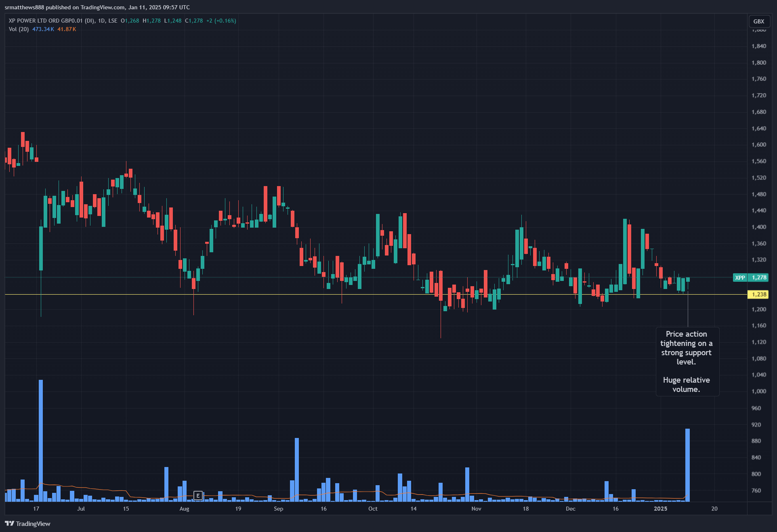Image resolution: width=777 pixels, height=532 pixels.
Task: Click the TradingView logo icon
Action: [x=9, y=524]
